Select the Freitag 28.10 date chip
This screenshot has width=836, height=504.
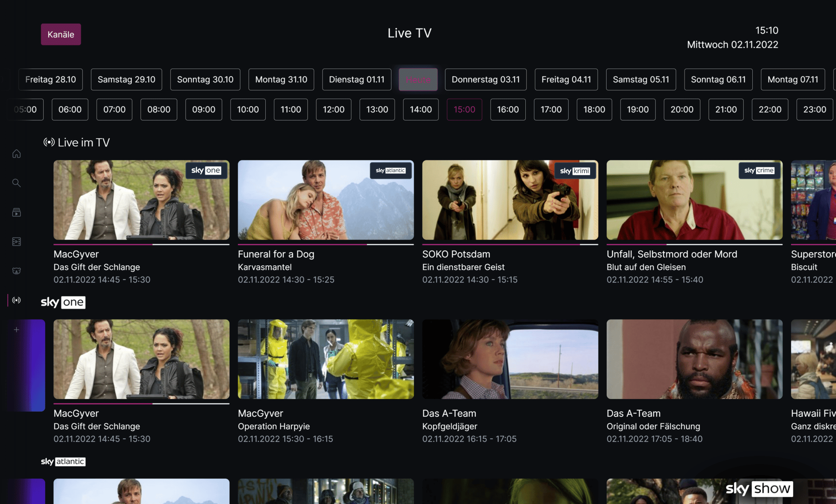coord(51,79)
